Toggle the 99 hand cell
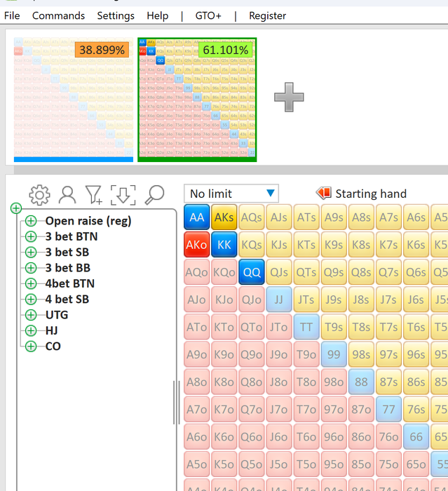The width and height of the screenshot is (448, 491). point(334,354)
